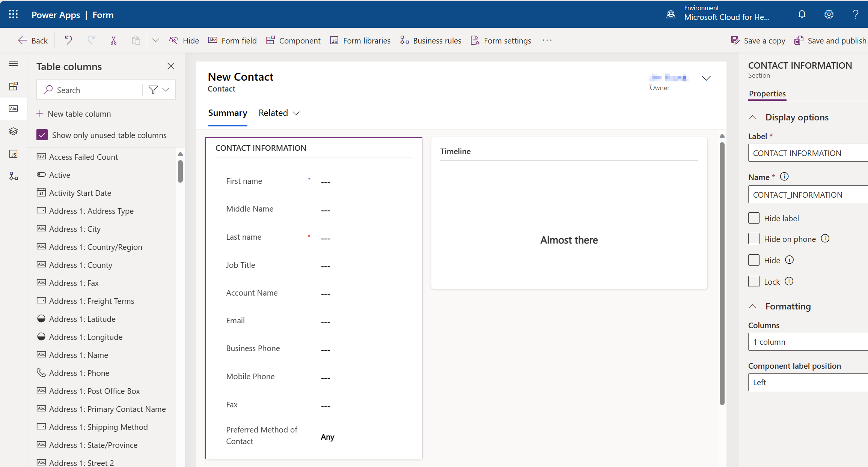This screenshot has height=467, width=868.
Task: Open the Form libraries JS sidebar icon
Action: point(14,154)
